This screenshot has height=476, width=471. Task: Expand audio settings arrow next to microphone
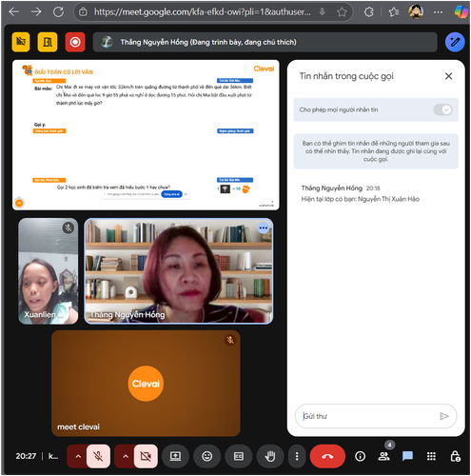click(78, 456)
